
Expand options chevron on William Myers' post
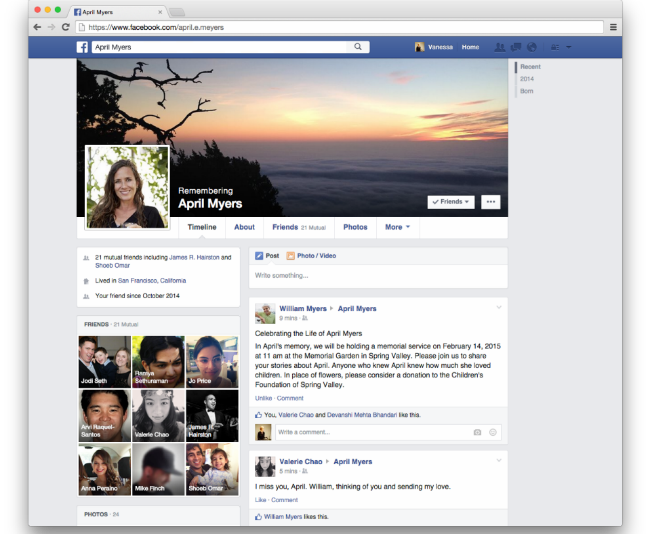498,305
